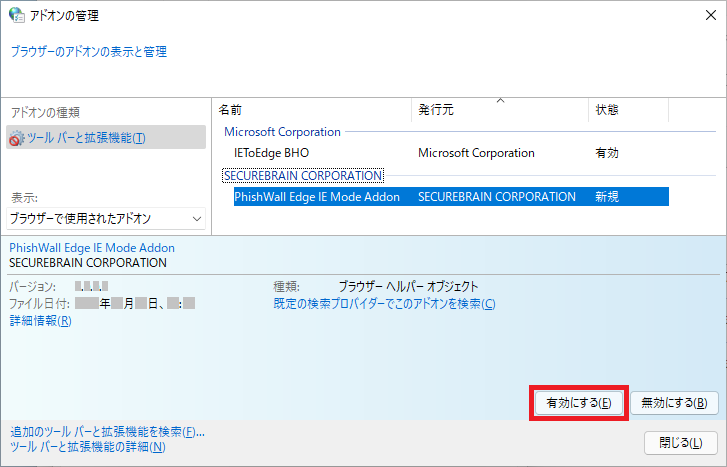The width and height of the screenshot is (727, 467).
Task: Click SECUREBRAIN CORPORATION publisher cell in selected row
Action: coord(497,197)
